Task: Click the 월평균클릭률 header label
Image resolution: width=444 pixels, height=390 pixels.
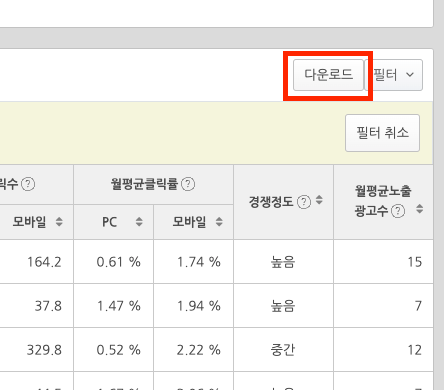Action: pos(144,184)
